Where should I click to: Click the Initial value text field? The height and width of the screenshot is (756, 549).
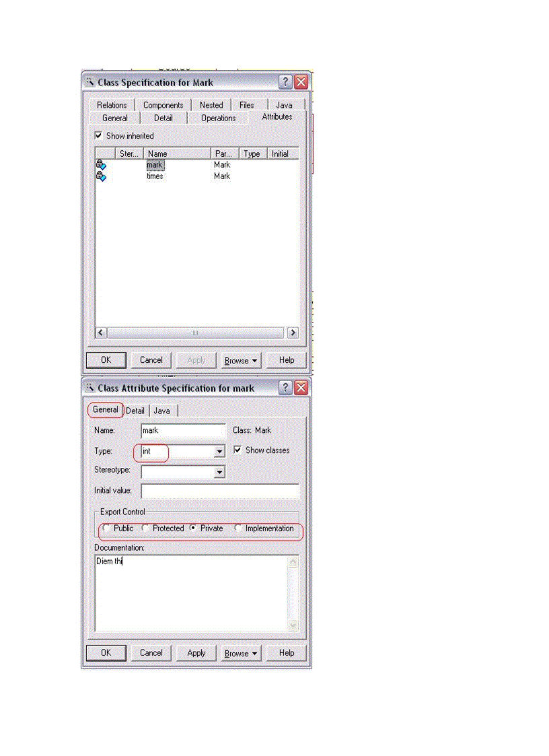point(219,491)
